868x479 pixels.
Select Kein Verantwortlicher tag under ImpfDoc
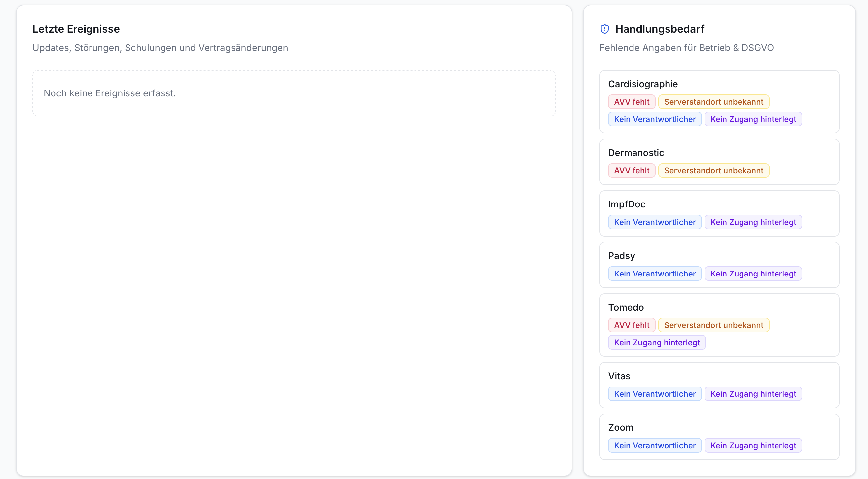[x=654, y=222]
